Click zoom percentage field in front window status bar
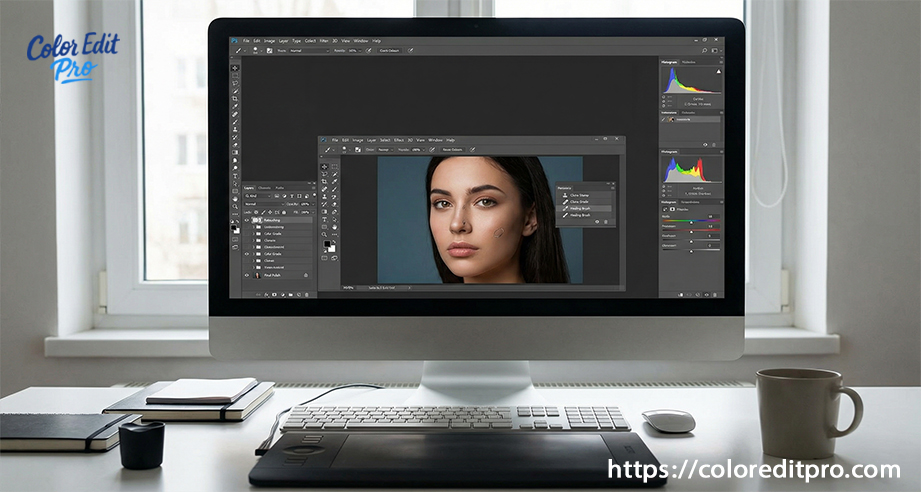Viewport: 921px width, 492px height. [x=347, y=288]
